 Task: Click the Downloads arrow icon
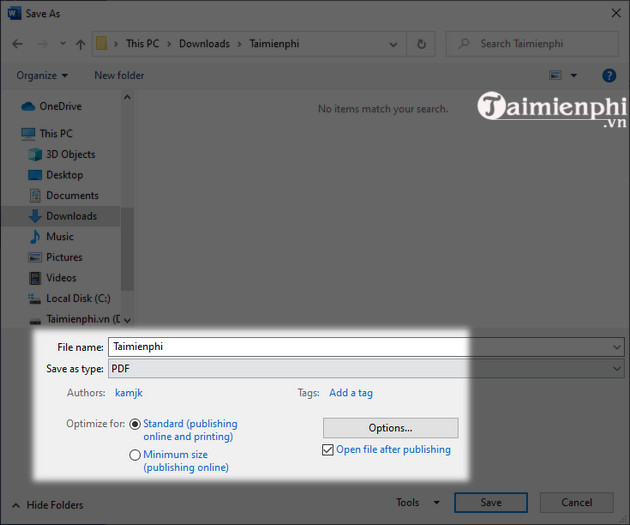click(35, 216)
